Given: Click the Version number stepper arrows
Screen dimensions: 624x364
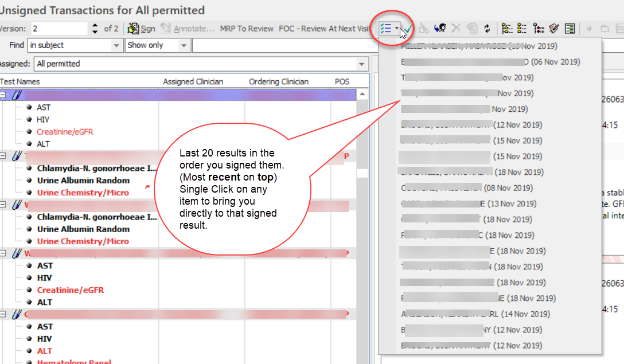Looking at the screenshot, I should (95, 29).
